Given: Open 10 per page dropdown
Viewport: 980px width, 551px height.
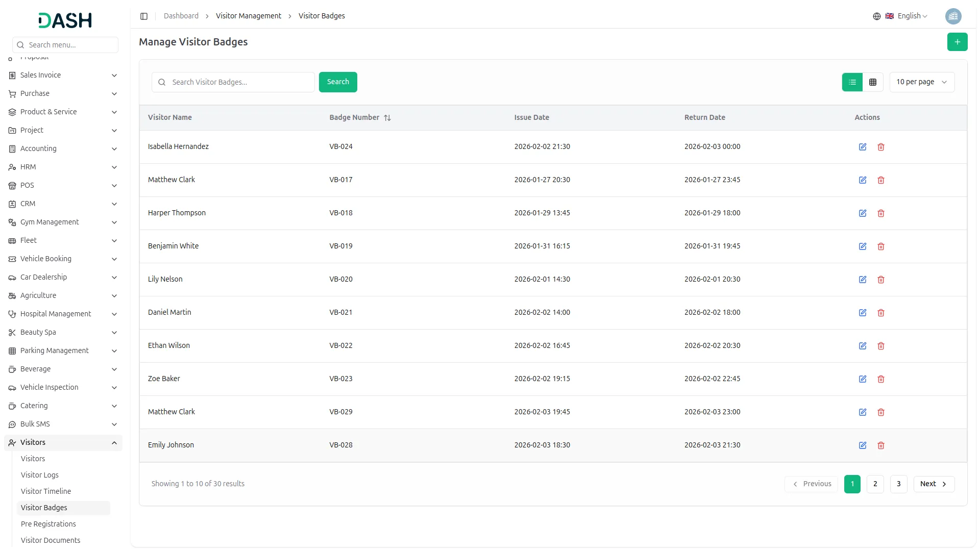Looking at the screenshot, I should click(x=921, y=82).
